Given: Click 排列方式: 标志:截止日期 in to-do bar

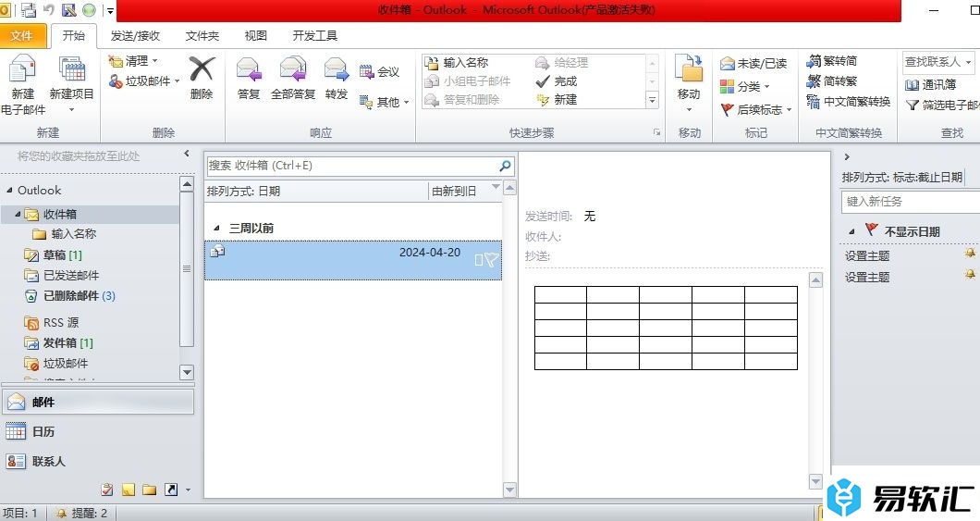Looking at the screenshot, I should [902, 178].
